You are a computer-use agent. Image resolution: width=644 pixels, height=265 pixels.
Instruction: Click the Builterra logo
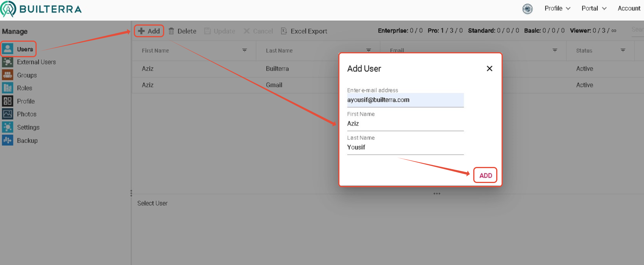pos(41,9)
